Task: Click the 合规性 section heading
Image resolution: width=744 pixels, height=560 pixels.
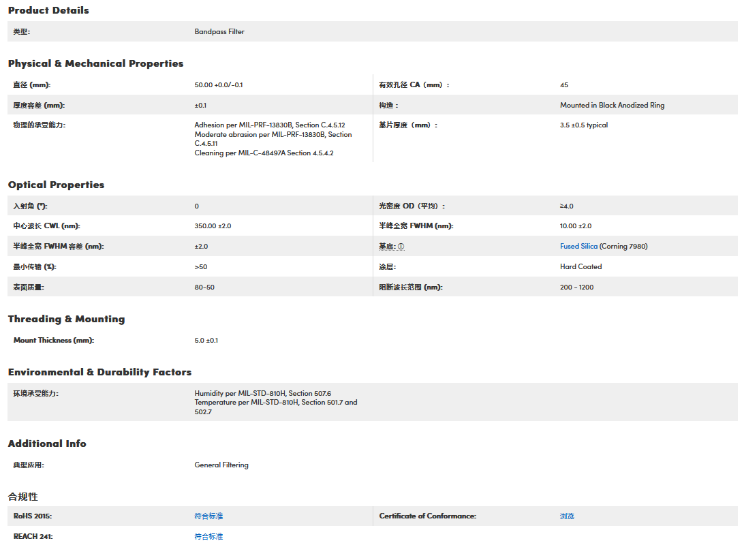Action: point(22,496)
